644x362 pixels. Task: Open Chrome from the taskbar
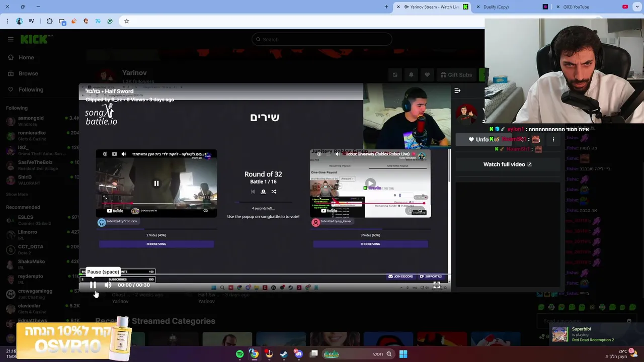(254, 354)
